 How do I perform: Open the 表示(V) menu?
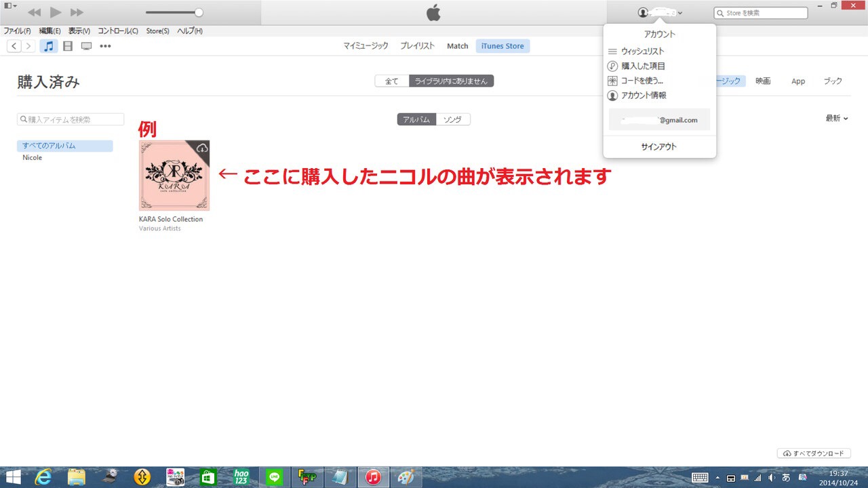coord(79,31)
